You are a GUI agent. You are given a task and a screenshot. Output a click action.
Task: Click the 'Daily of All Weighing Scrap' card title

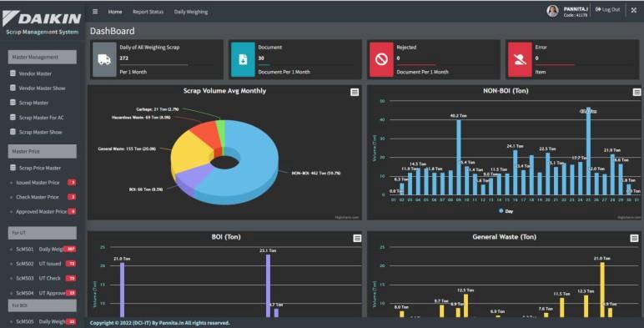[149, 48]
